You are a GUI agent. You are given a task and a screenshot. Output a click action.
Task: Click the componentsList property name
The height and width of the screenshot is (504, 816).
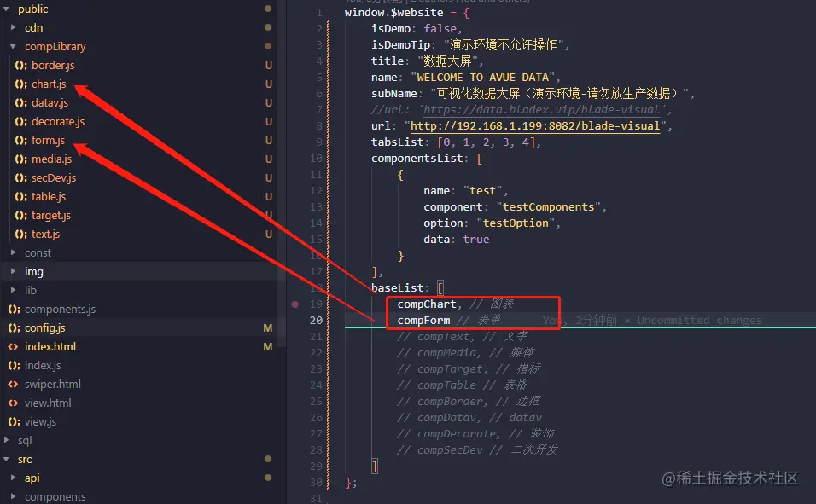(417, 158)
